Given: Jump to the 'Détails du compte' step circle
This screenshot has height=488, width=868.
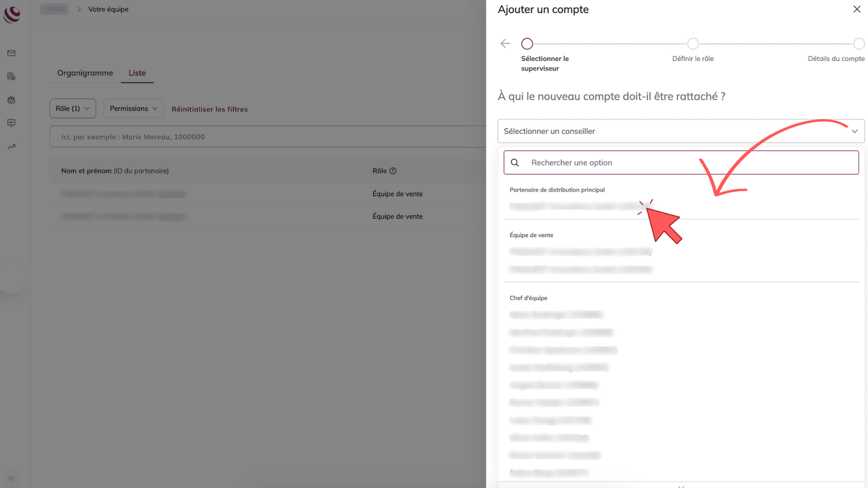Looking at the screenshot, I should pos(858,43).
